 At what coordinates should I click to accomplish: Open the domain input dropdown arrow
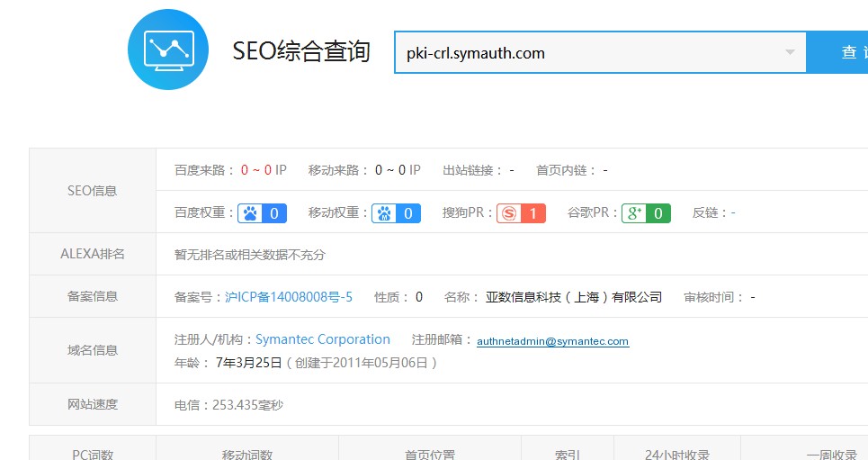coord(790,52)
